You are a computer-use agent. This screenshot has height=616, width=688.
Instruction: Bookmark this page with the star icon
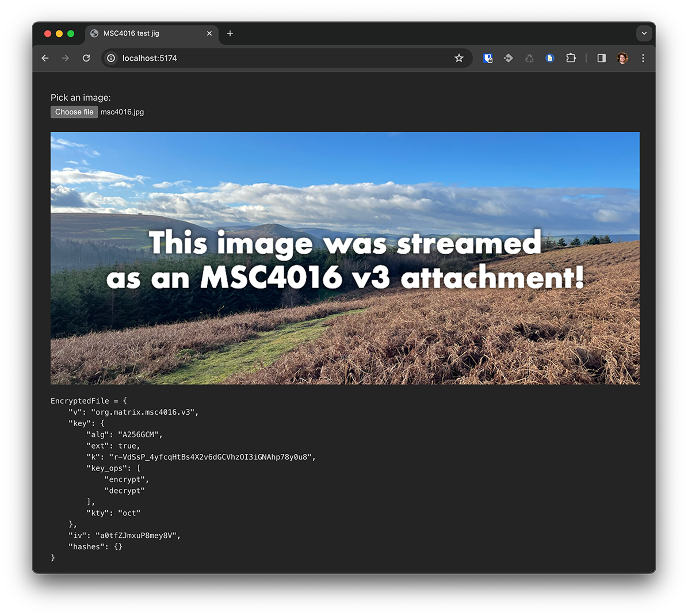click(x=458, y=58)
